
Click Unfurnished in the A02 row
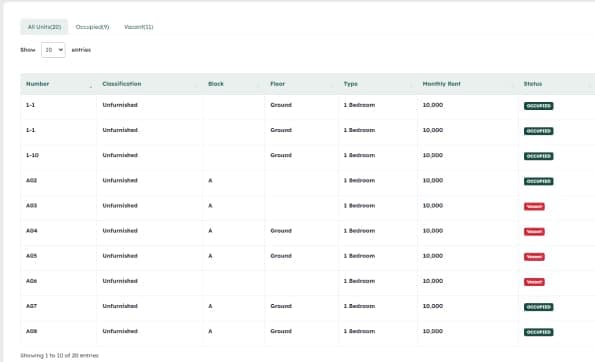pyautogui.click(x=120, y=180)
